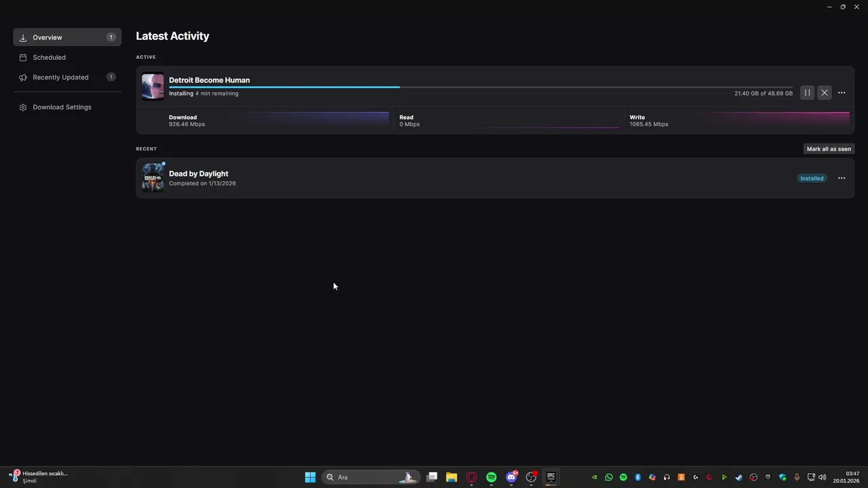The height and width of the screenshot is (488, 868).
Task: Click Epic Games Launcher taskbar icon
Action: 551,477
